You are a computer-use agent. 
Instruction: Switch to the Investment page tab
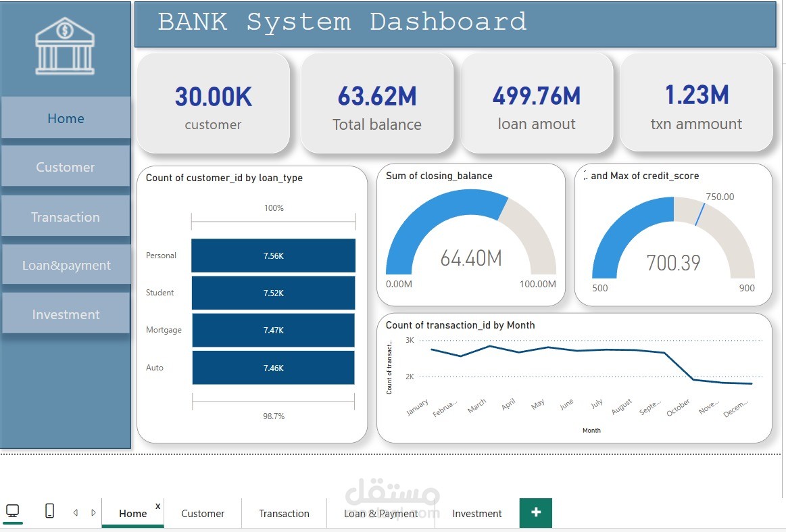tap(476, 513)
